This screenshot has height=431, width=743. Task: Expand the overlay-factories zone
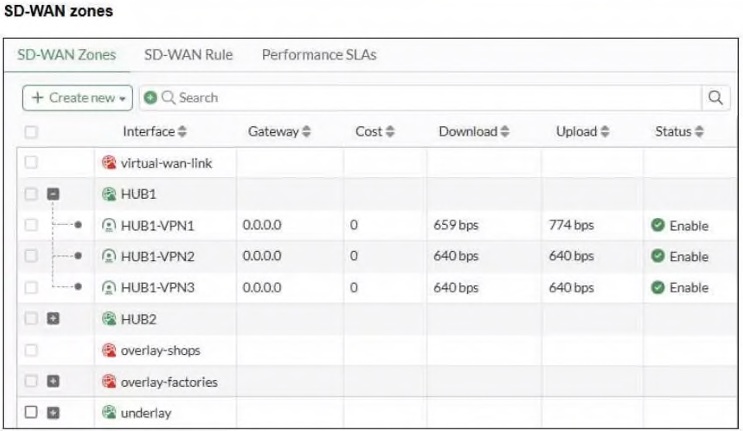[x=54, y=382]
